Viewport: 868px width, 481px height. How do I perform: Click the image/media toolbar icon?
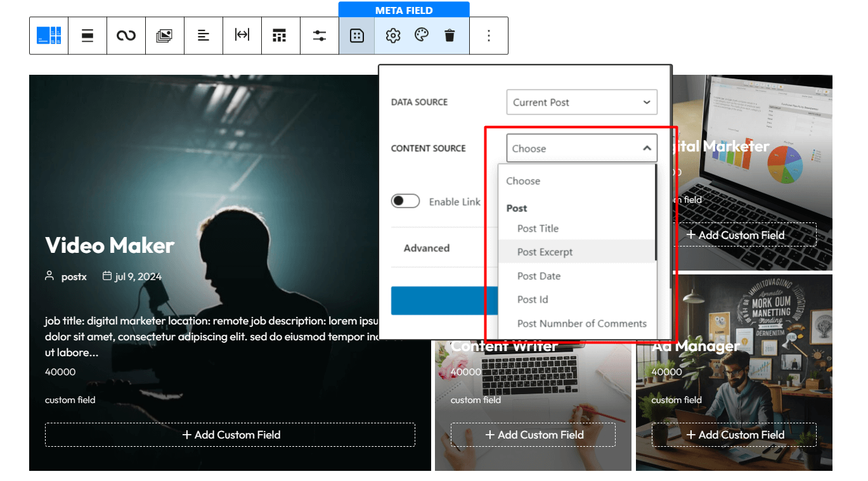(x=165, y=35)
